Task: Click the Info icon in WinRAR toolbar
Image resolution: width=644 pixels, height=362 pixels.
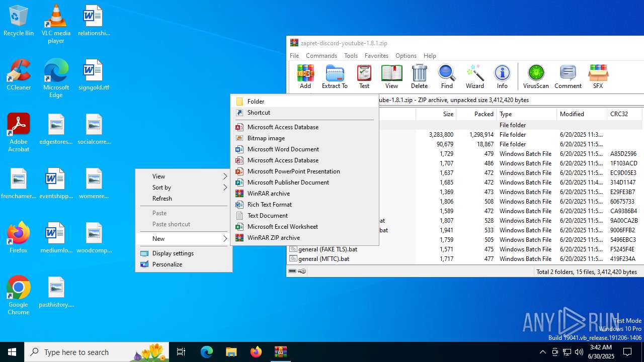Action: [x=502, y=77]
